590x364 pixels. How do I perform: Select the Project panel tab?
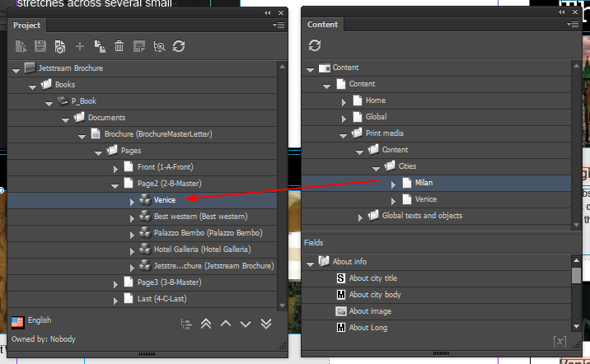click(x=27, y=26)
